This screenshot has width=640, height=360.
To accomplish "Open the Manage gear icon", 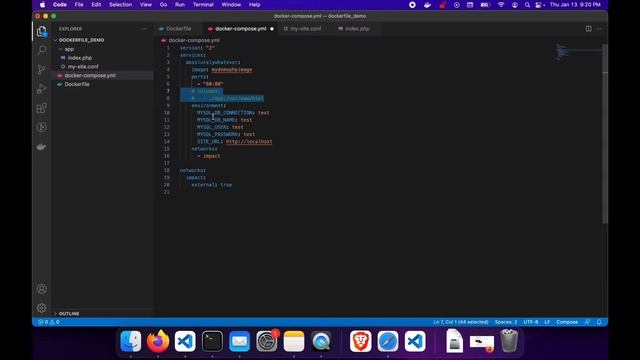I will pos(42,308).
